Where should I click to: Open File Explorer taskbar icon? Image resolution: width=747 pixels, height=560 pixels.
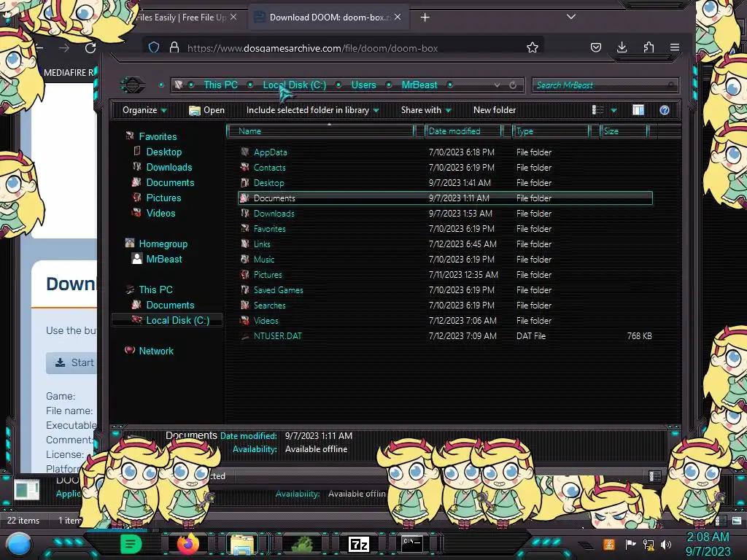coord(242,544)
